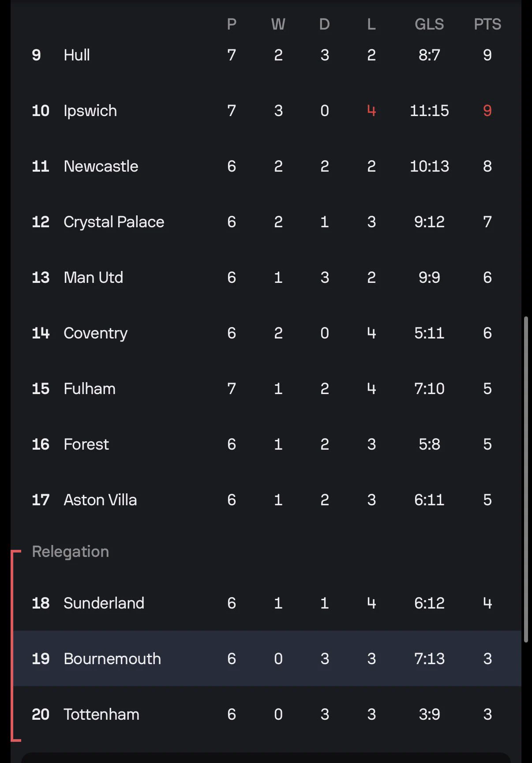Open the Fulham team entry
532x763 pixels.
266,389
